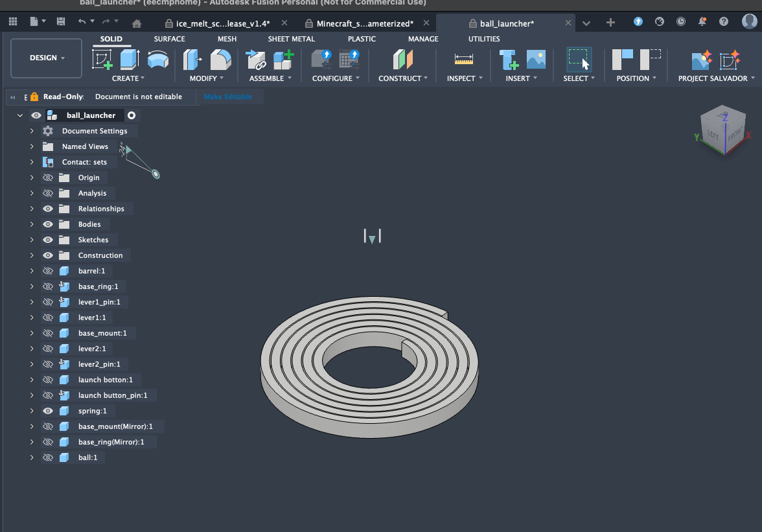The width and height of the screenshot is (762, 532).
Task: Expand the Bodies folder in browser
Action: (32, 224)
